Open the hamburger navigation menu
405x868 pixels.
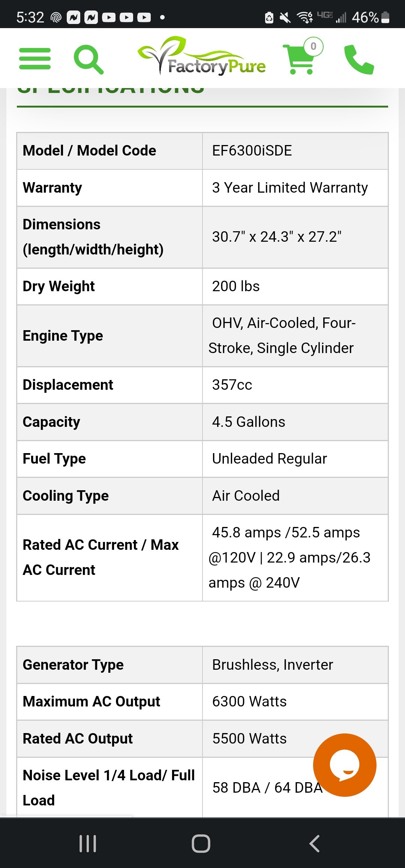(x=34, y=58)
